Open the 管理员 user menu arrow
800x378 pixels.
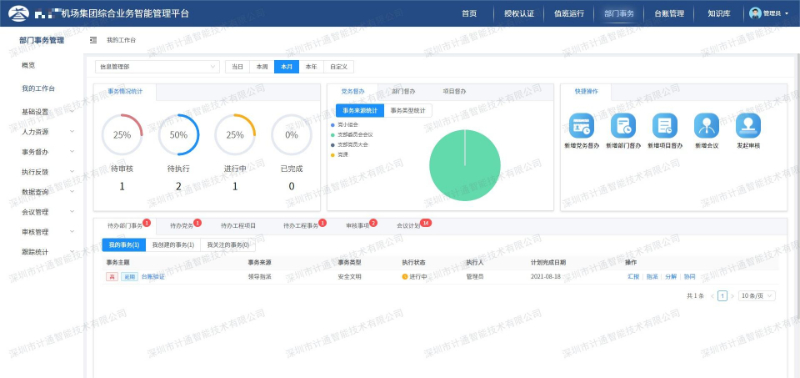(x=787, y=14)
